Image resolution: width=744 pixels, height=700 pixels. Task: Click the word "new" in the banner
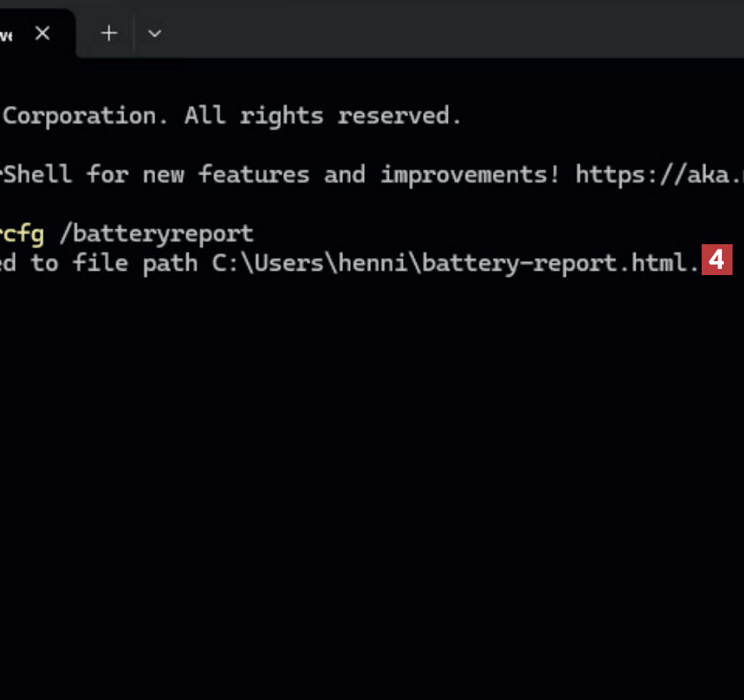(162, 174)
